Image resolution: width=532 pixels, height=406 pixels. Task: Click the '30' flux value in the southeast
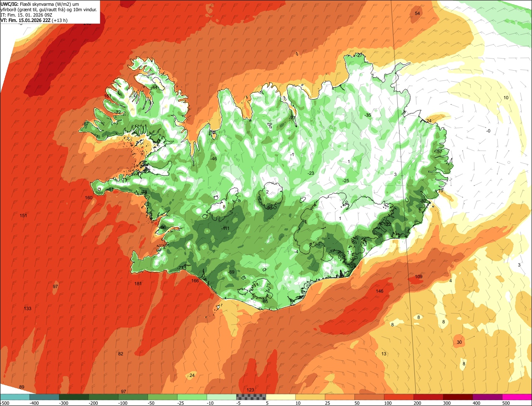(x=459, y=342)
